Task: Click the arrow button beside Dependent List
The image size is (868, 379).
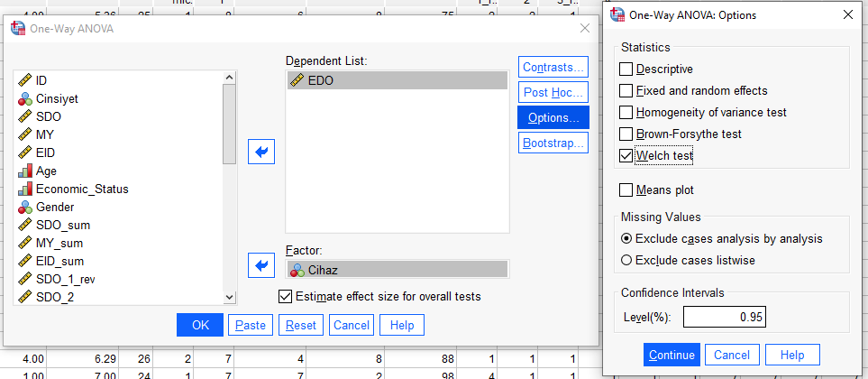Action: pos(260,153)
